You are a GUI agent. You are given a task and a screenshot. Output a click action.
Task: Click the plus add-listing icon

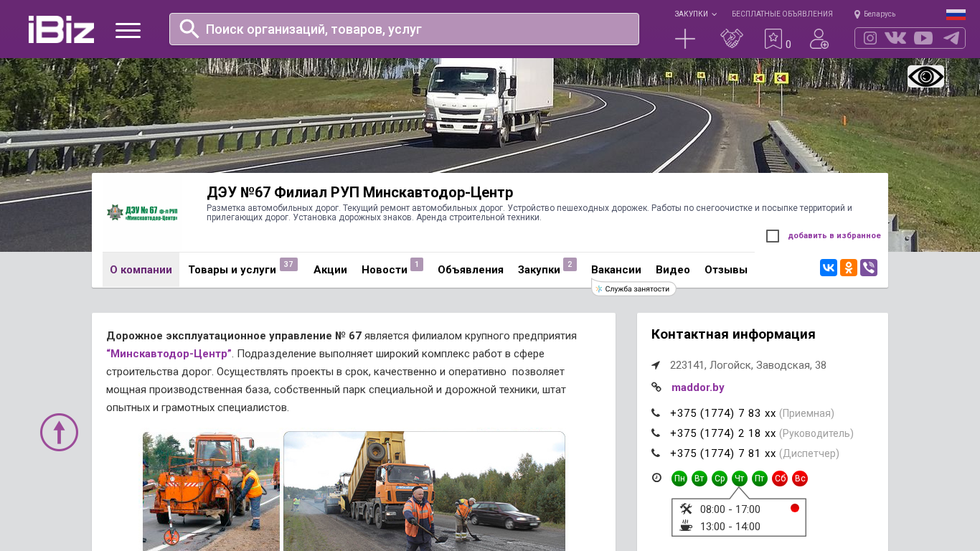[685, 39]
